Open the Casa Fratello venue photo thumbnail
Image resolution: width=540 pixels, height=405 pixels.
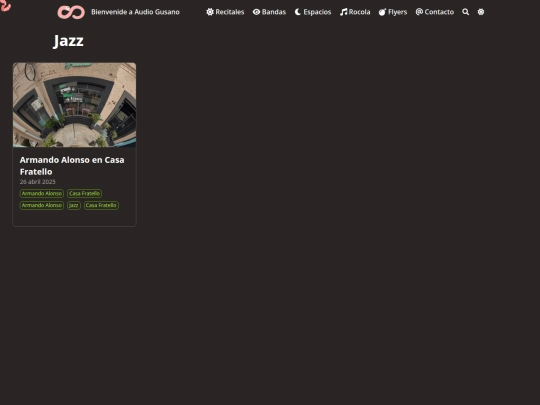[x=74, y=105]
